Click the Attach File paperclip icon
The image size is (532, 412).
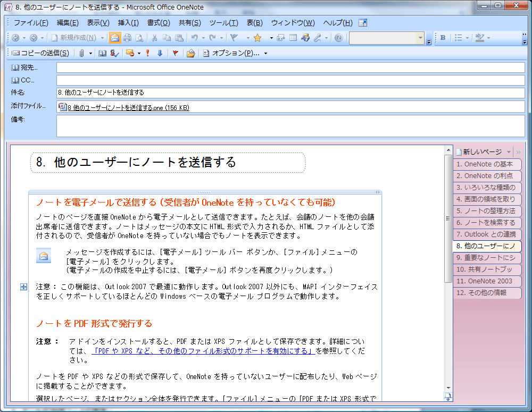pos(82,53)
